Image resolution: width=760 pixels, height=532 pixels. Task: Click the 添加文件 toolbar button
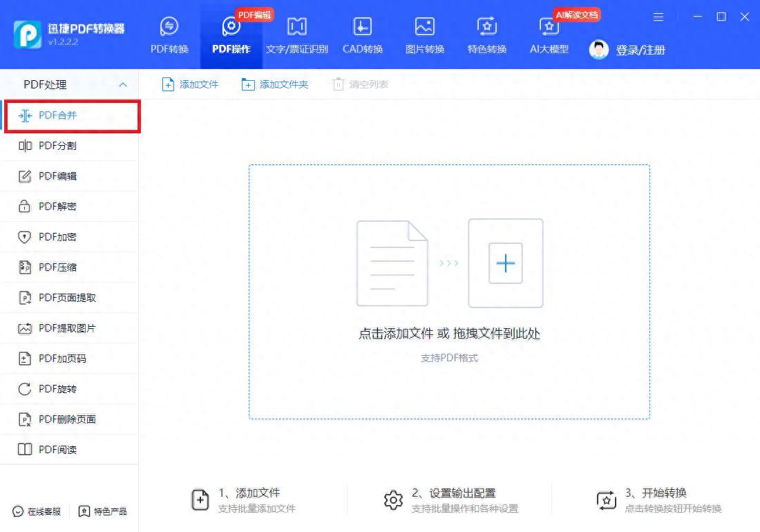[190, 84]
